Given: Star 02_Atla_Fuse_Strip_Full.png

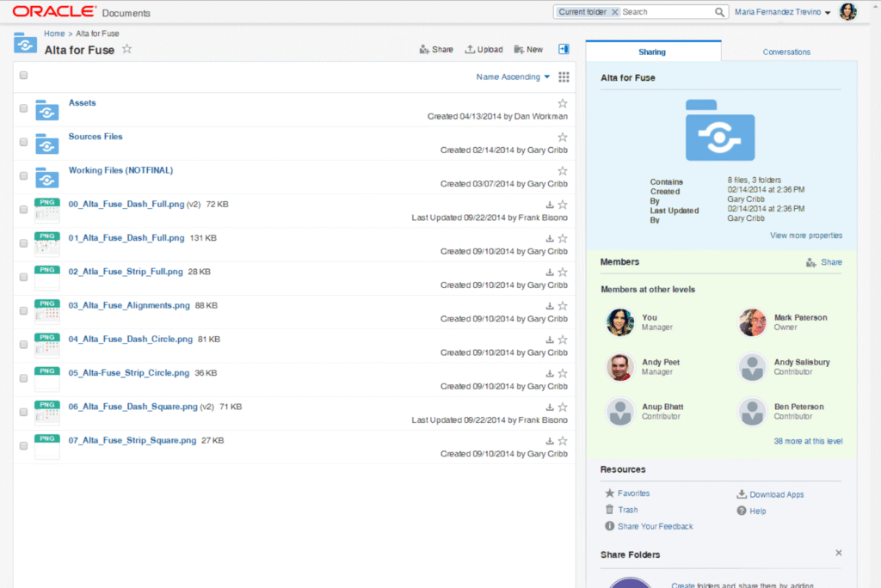Looking at the screenshot, I should coord(563,272).
